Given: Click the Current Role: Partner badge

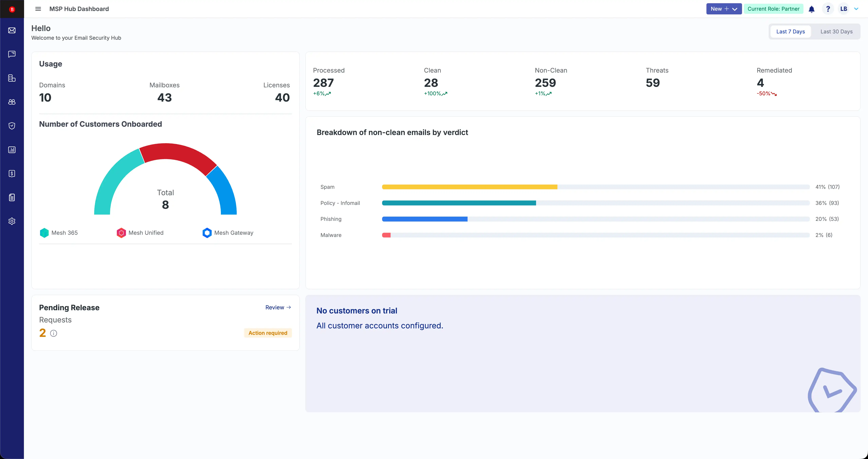Looking at the screenshot, I should (773, 9).
